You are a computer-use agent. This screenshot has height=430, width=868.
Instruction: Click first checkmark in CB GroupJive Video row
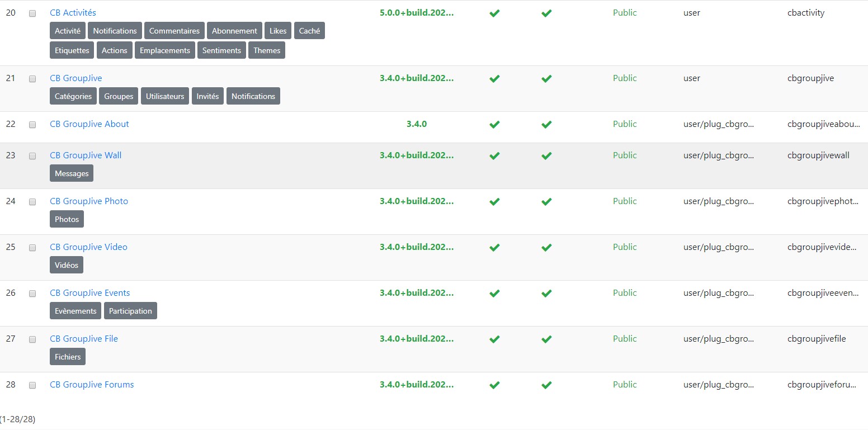(x=494, y=247)
